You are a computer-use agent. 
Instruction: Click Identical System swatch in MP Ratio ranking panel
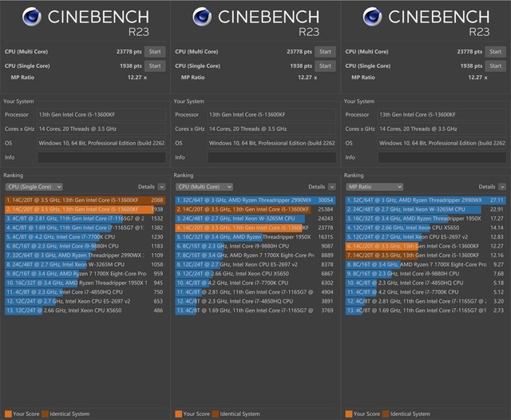(x=386, y=414)
